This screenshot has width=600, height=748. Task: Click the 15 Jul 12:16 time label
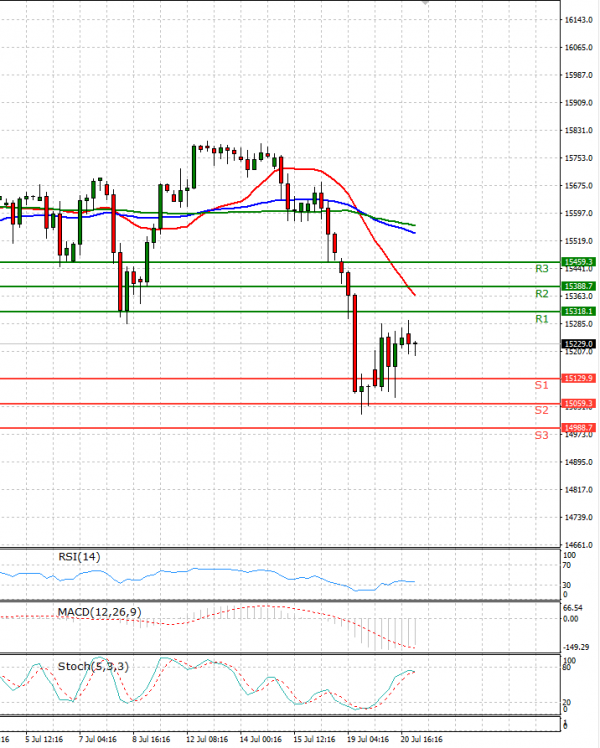click(x=314, y=739)
